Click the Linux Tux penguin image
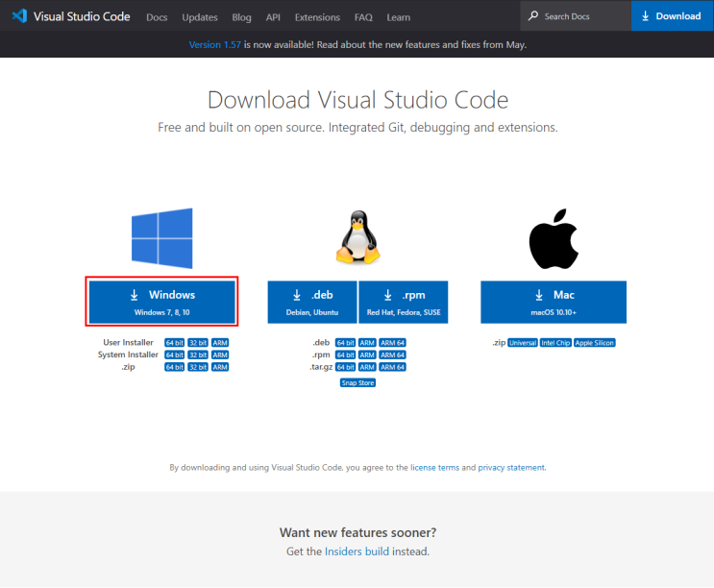714x588 pixels. point(357,236)
